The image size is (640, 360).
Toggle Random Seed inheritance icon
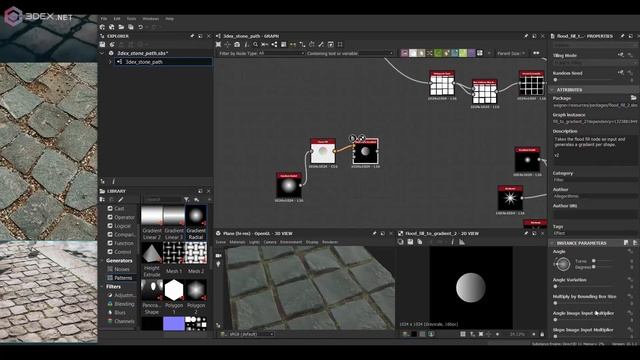point(621,72)
